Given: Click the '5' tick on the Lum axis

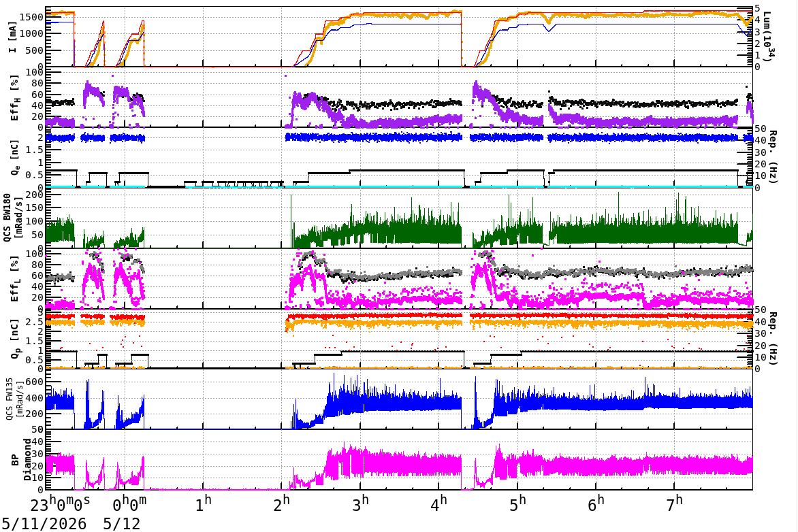Looking at the screenshot, I should click(x=757, y=8).
